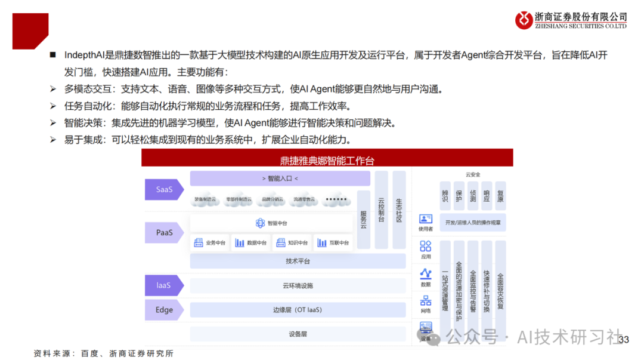The height and width of the screenshot is (363, 644).
Task: Click the 全面的资源加密与保护 column
Action: click(459, 291)
